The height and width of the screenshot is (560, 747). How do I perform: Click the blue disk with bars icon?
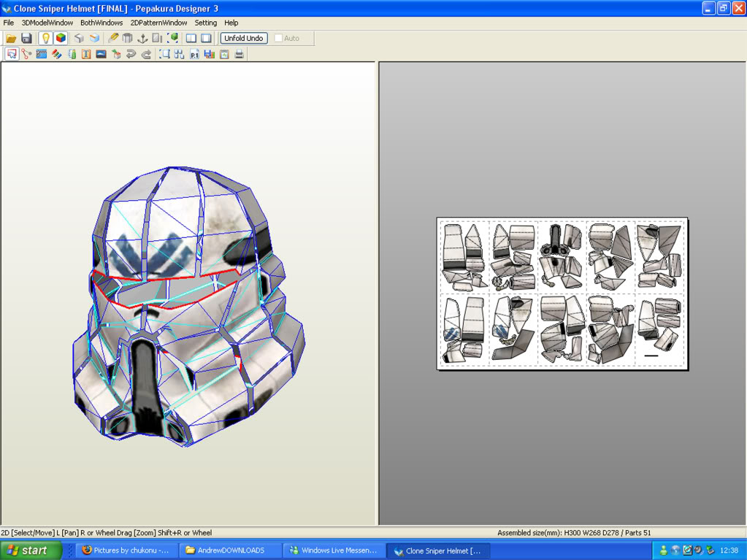[209, 54]
